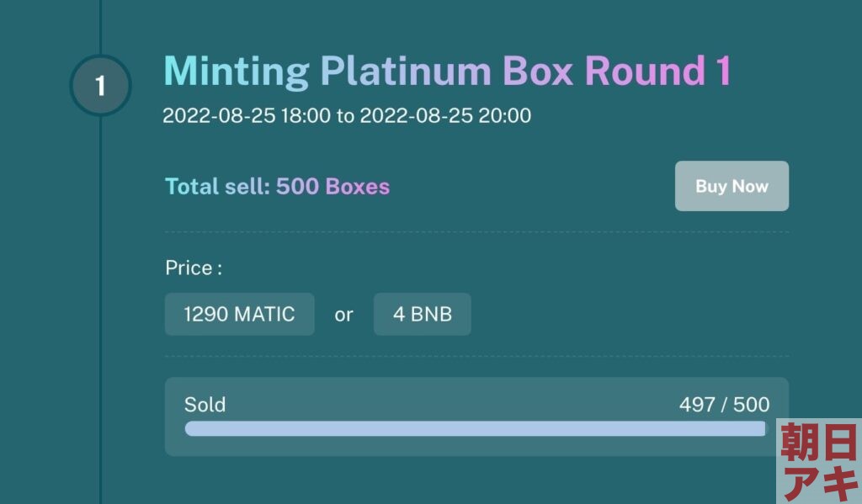Click the Minting Platinum Box Round 1 heading
The height and width of the screenshot is (504, 862).
pyautogui.click(x=448, y=72)
